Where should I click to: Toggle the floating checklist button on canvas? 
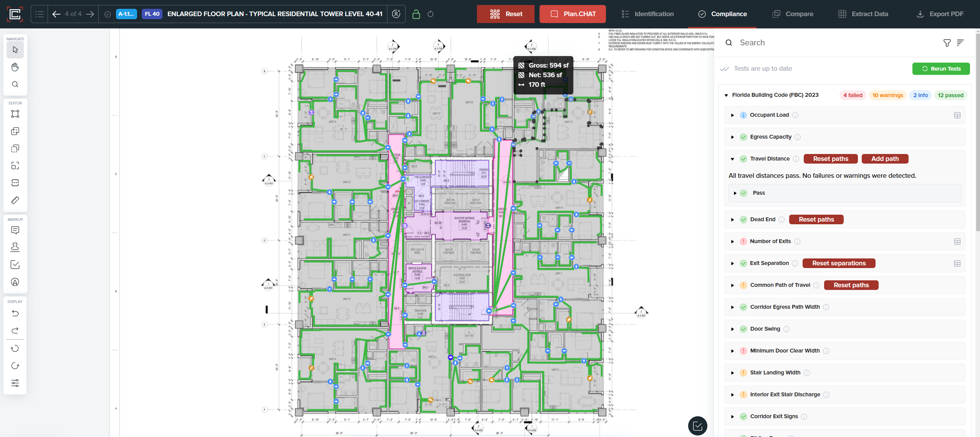[697, 425]
